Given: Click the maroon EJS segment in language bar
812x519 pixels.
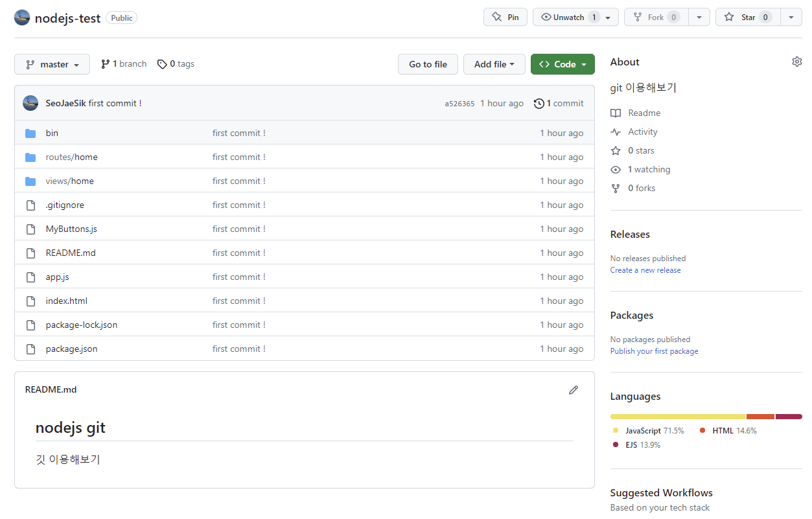Looking at the screenshot, I should tap(789, 417).
